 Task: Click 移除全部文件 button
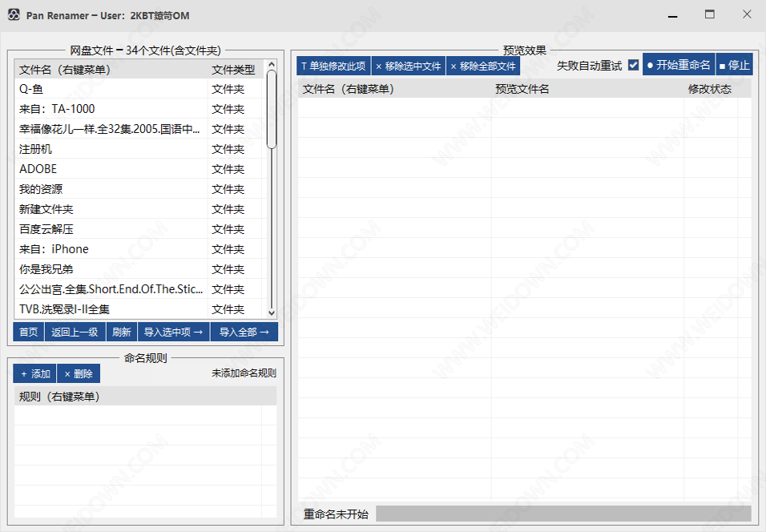tap(483, 66)
